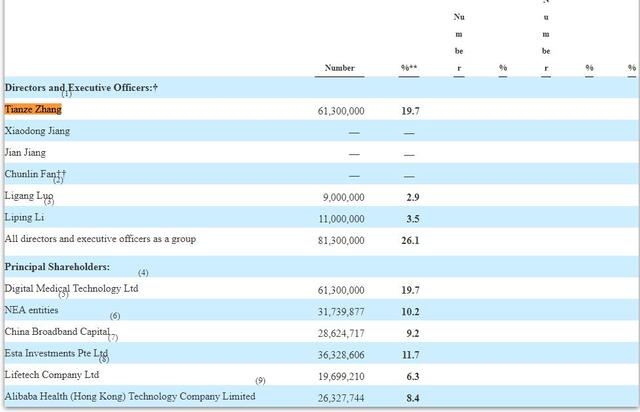Select the 11,000,000 share count cell
The width and height of the screenshot is (640, 412).
(x=342, y=219)
